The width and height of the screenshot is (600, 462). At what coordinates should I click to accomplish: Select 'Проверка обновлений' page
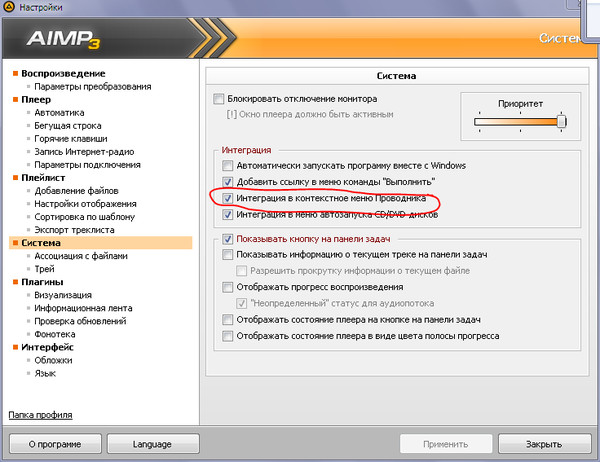80,321
